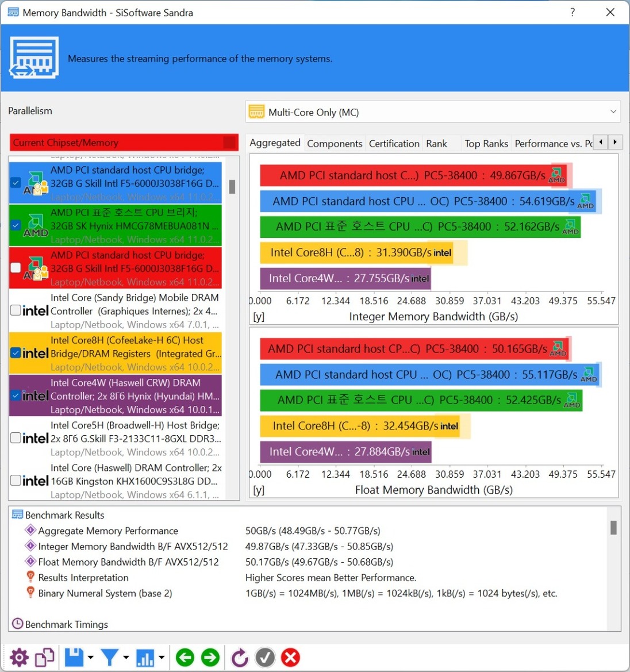Click the red integer bar showing 49.867GB/s
The height and width of the screenshot is (672, 630).
pos(413,175)
